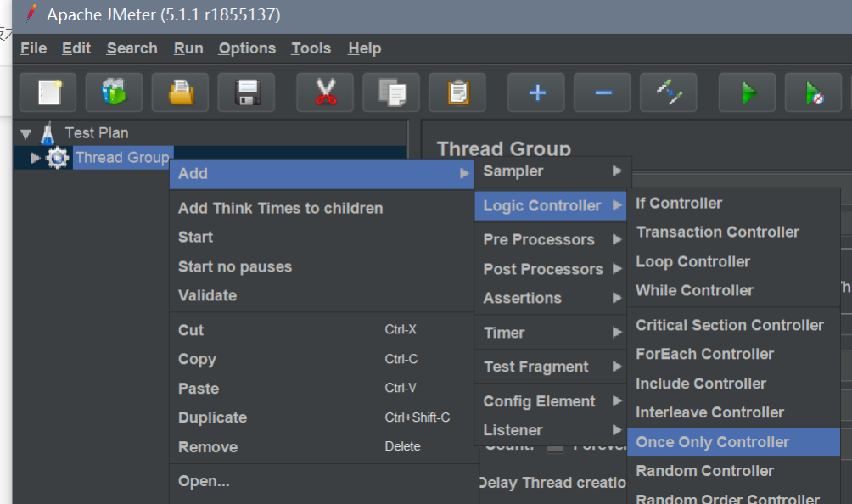
Task: Click the Thread Group gear icon
Action: 57,158
